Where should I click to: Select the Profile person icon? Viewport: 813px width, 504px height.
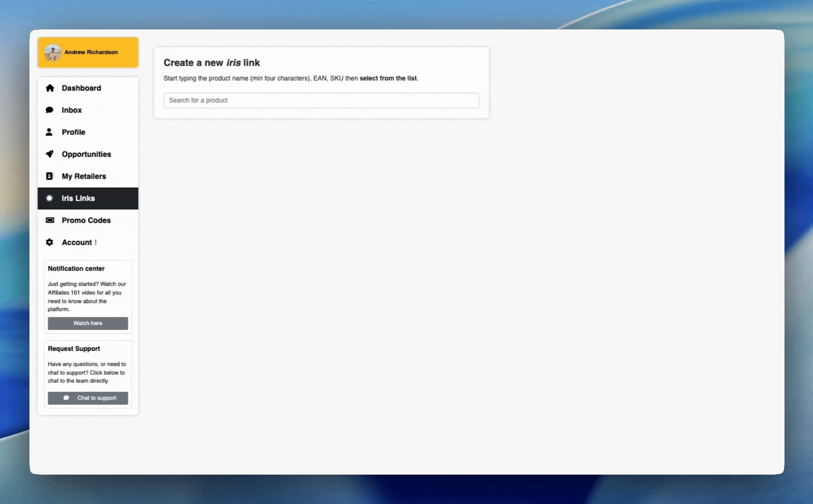[50, 132]
